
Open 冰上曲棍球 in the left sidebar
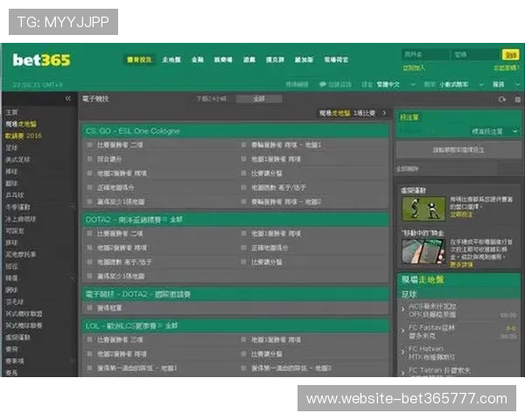click(x=20, y=219)
